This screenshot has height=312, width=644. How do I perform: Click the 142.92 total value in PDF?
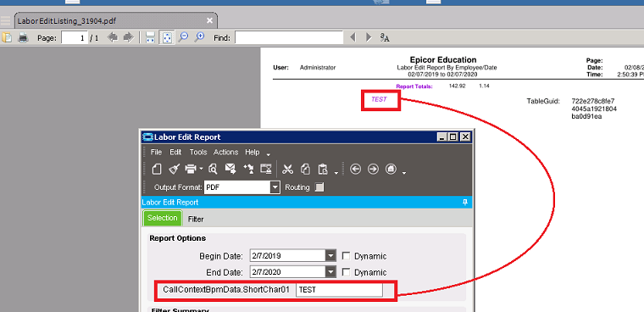[457, 86]
